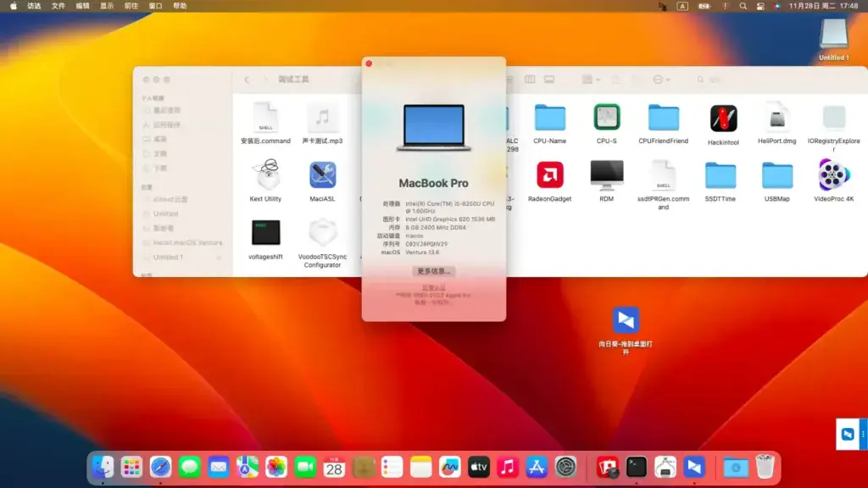Open the CPU-S application icon
The width and height of the screenshot is (868, 488).
coord(607,117)
